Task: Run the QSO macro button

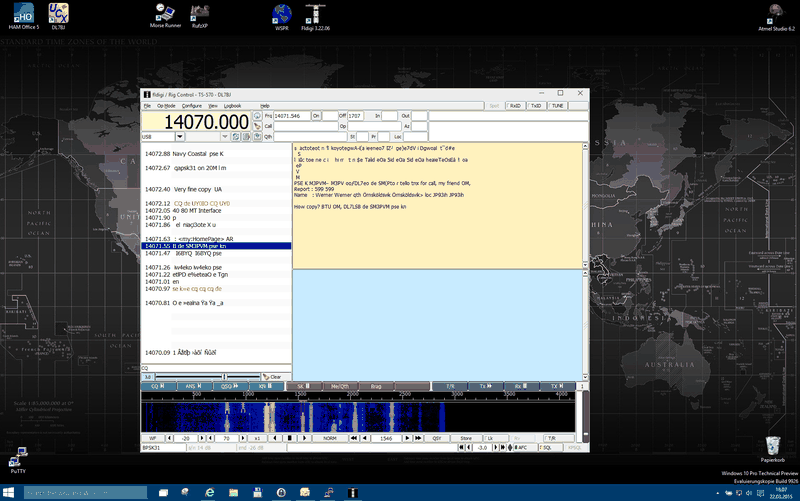Action: (231, 386)
